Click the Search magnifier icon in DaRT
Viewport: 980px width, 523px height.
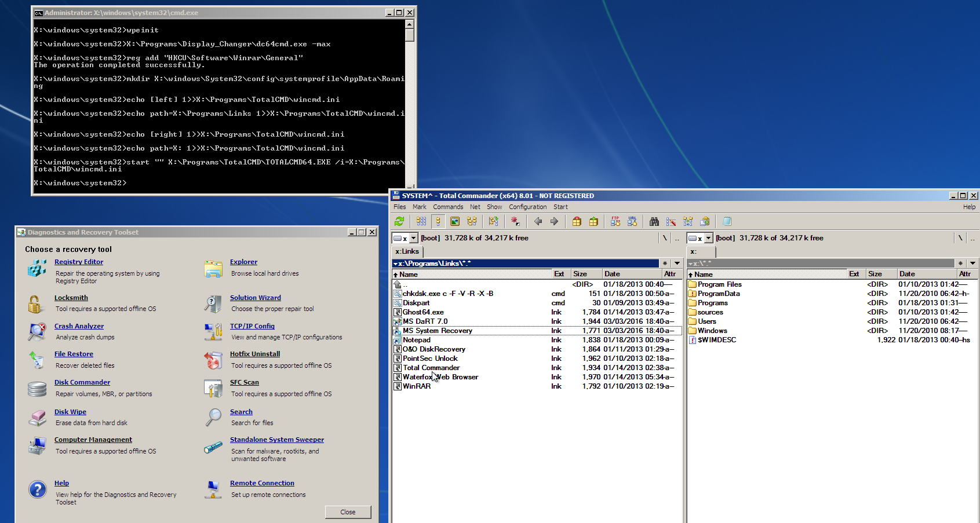click(x=213, y=417)
